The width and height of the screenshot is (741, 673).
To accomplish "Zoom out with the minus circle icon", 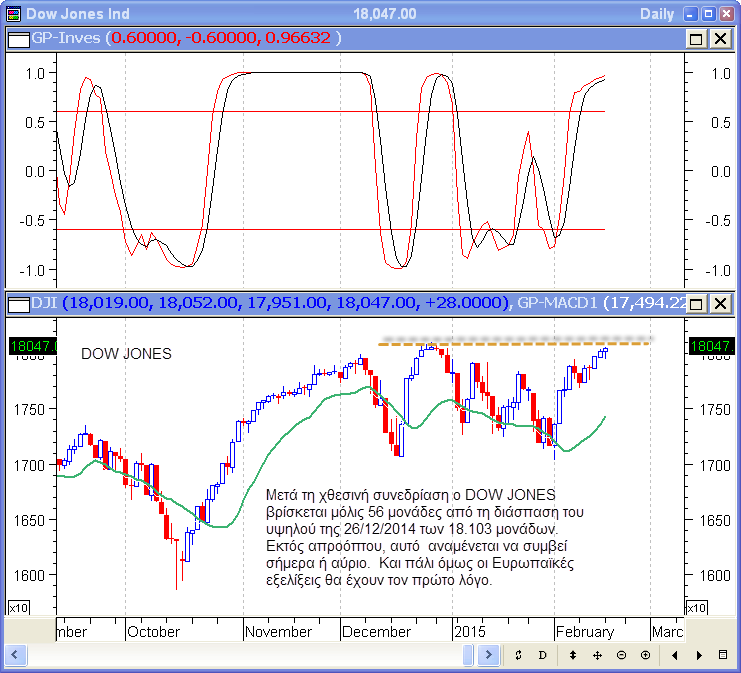I will coord(621,655).
